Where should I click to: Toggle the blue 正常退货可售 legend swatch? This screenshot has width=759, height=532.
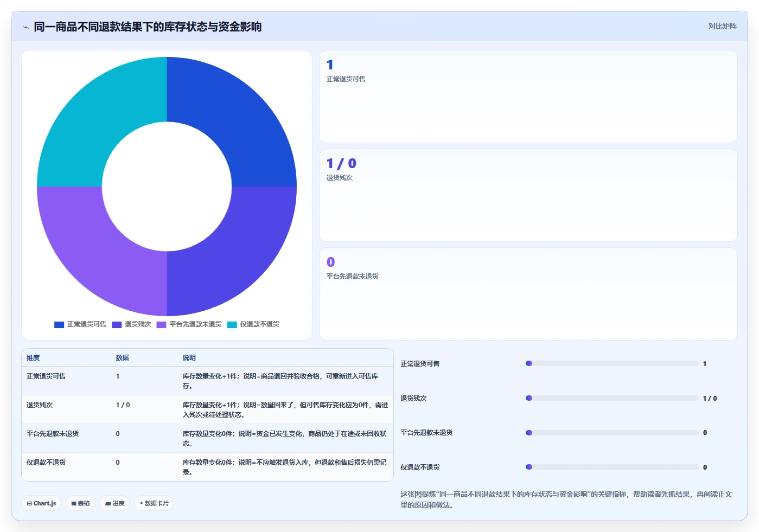tap(59, 324)
